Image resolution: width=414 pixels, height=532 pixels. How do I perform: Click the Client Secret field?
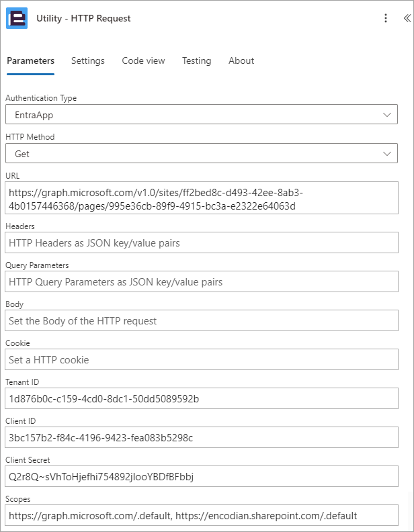(202, 477)
